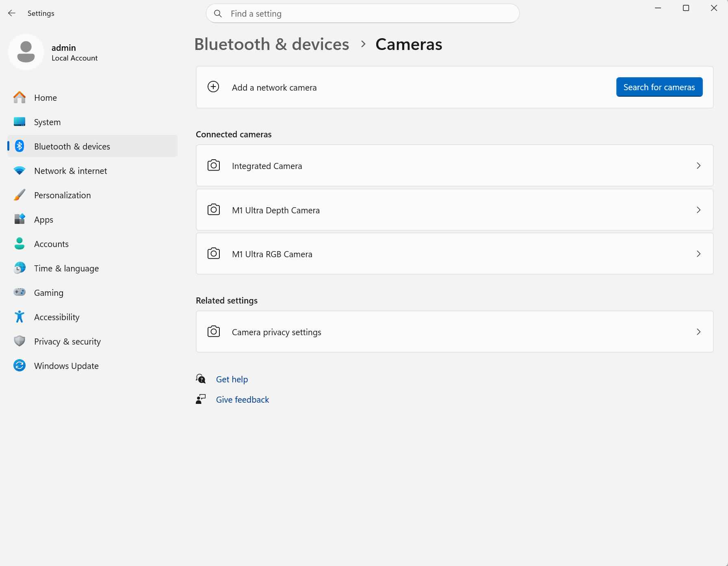Click the Accounts person icon
Screen dimensions: 728x566
point(19,244)
